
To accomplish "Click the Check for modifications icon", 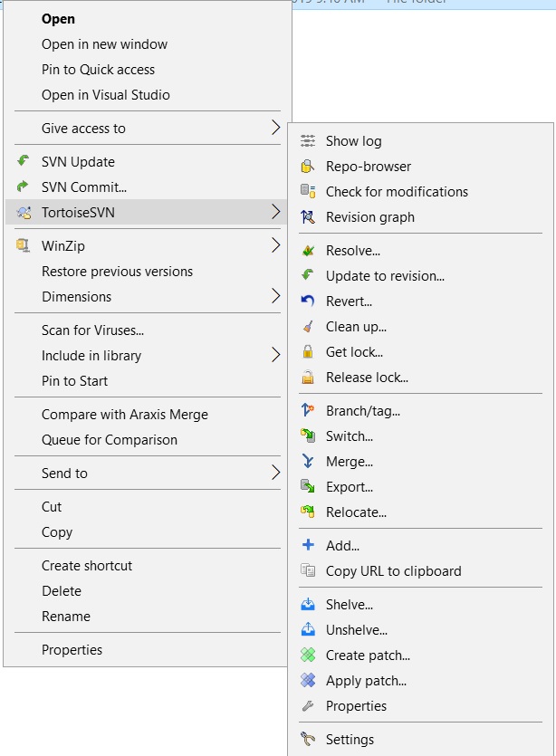I will tap(308, 191).
